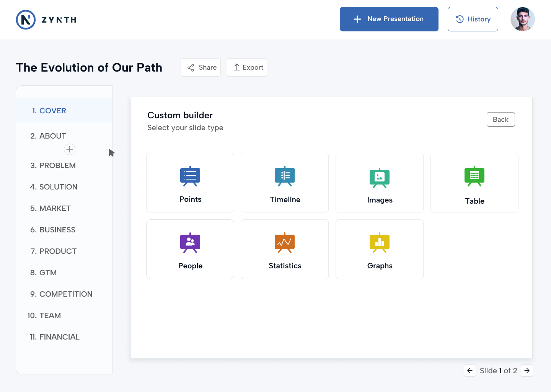
Task: Go to the previous slide arrow
Action: pyautogui.click(x=470, y=371)
